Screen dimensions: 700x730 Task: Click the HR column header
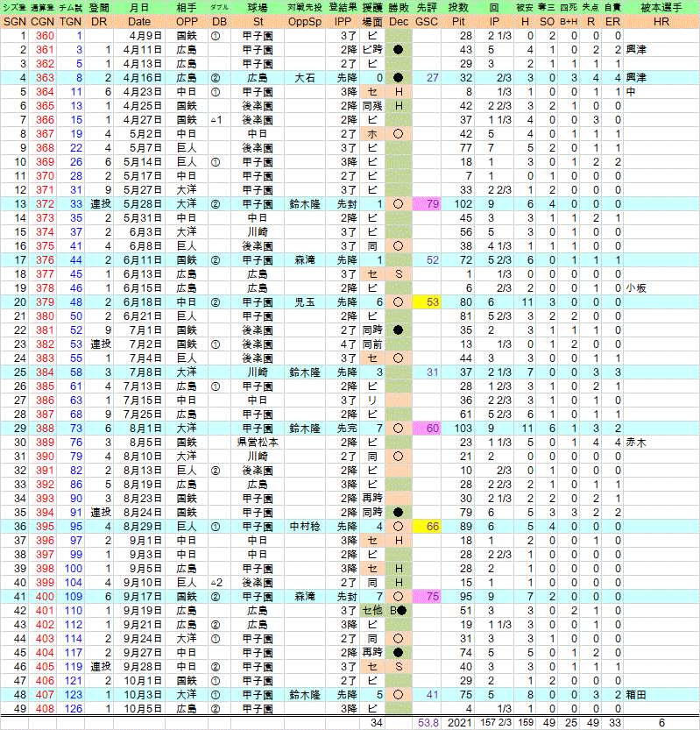661,22
